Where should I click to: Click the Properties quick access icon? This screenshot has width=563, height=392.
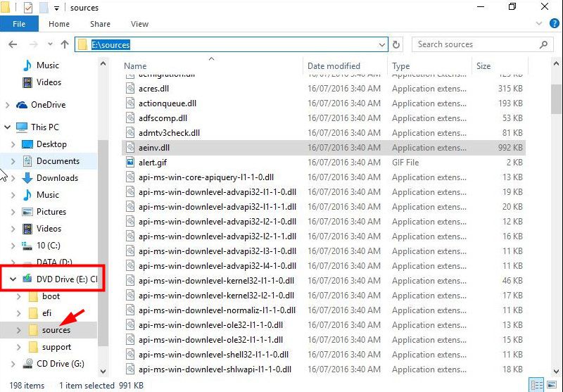[x=28, y=8]
